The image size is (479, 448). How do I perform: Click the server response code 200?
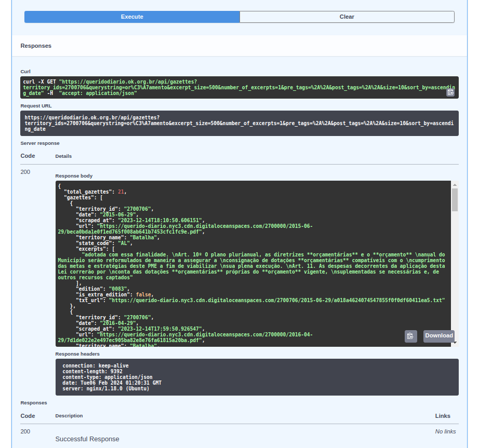(25, 172)
